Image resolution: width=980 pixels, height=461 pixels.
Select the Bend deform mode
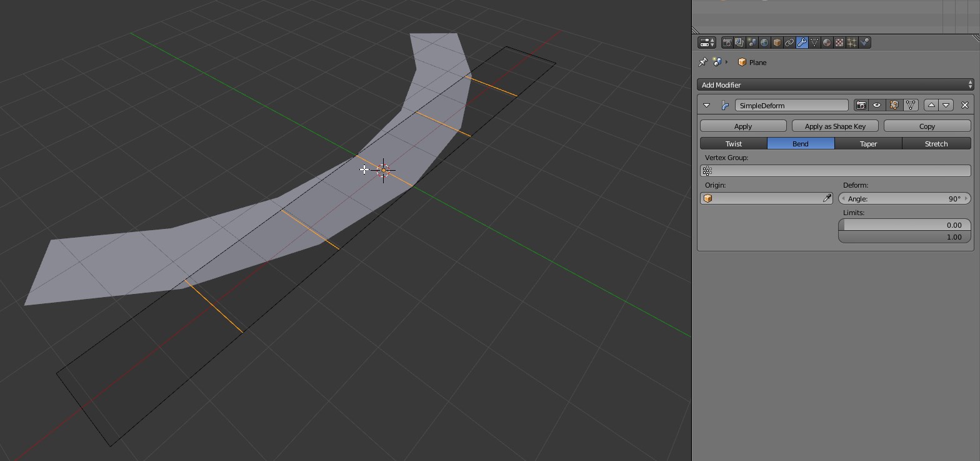pos(801,143)
